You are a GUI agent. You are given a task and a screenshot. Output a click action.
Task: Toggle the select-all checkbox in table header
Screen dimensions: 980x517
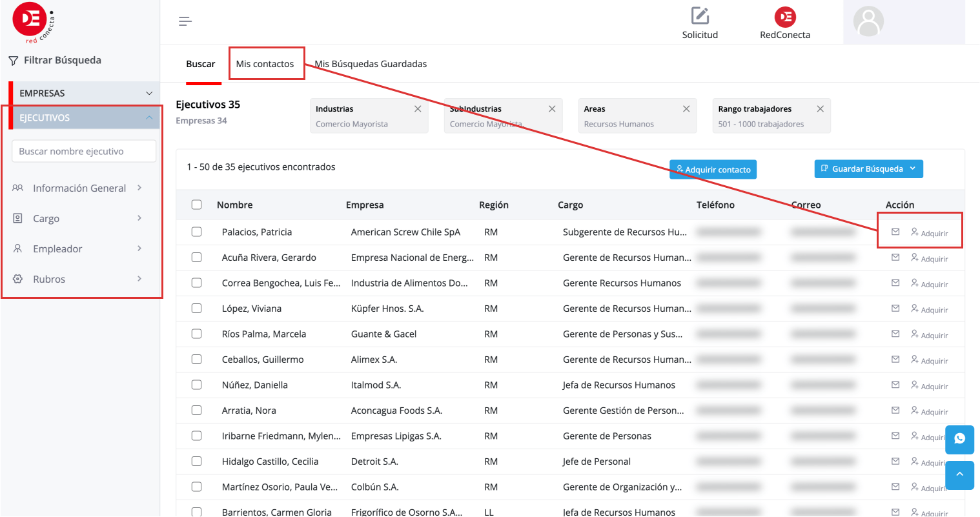coord(196,205)
